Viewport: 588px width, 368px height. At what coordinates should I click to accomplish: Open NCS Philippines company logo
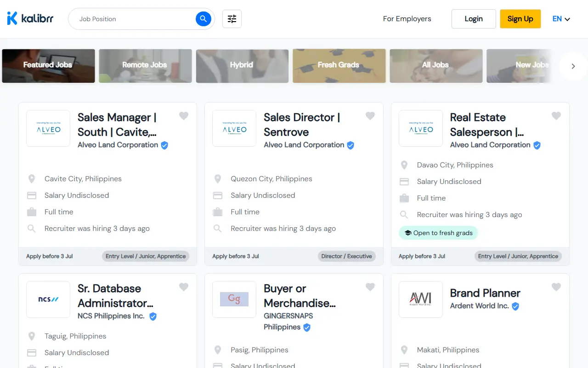[48, 299]
